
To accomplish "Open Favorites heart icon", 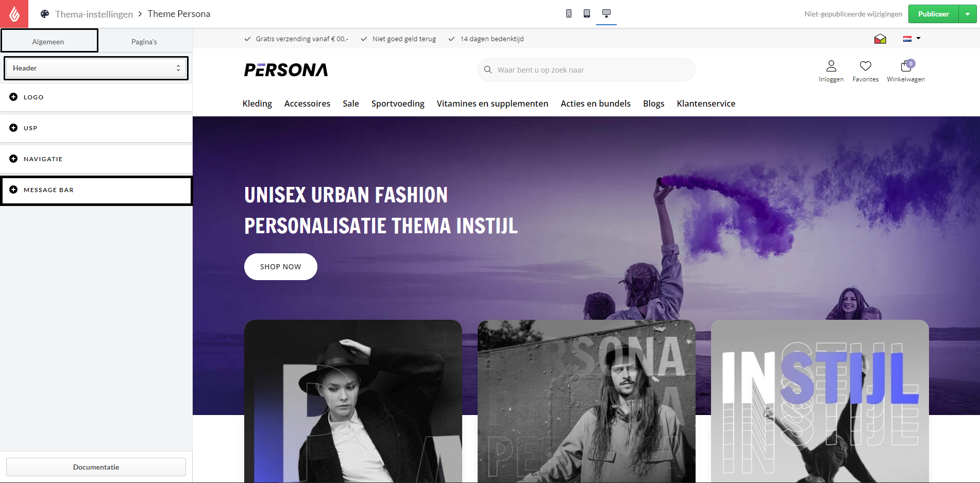I will (866, 66).
